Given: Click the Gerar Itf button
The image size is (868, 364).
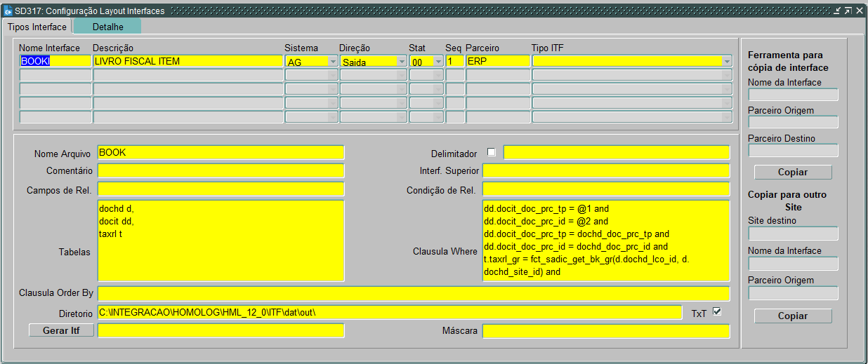Looking at the screenshot, I should 61,330.
